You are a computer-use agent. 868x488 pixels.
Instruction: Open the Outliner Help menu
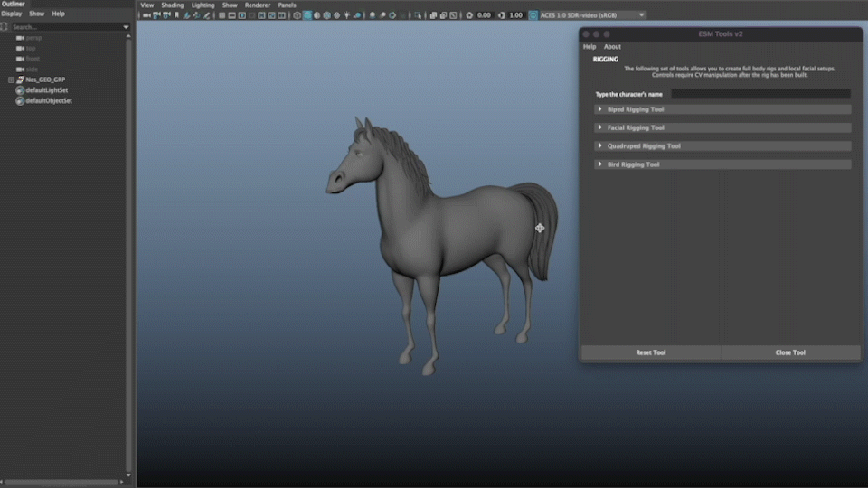point(58,14)
